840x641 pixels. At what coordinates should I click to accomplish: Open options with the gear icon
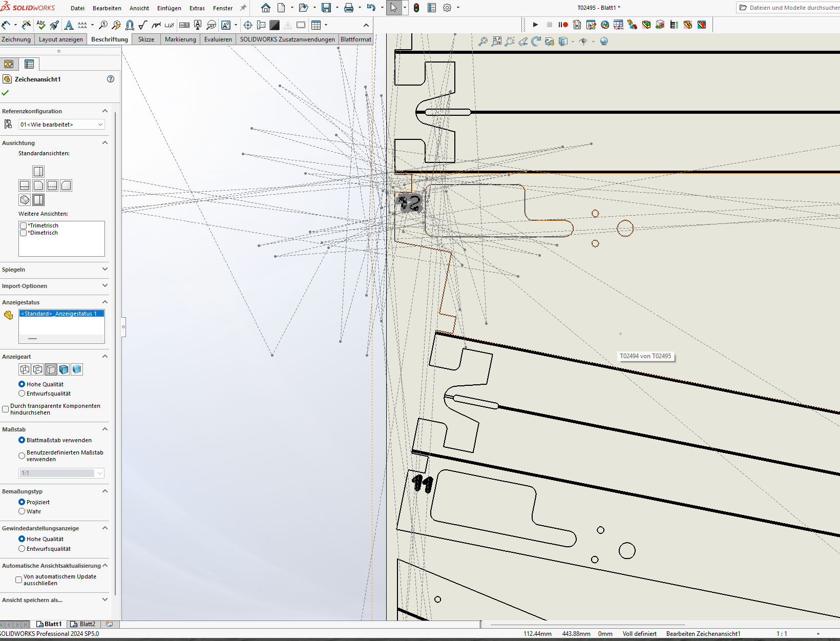click(x=447, y=8)
